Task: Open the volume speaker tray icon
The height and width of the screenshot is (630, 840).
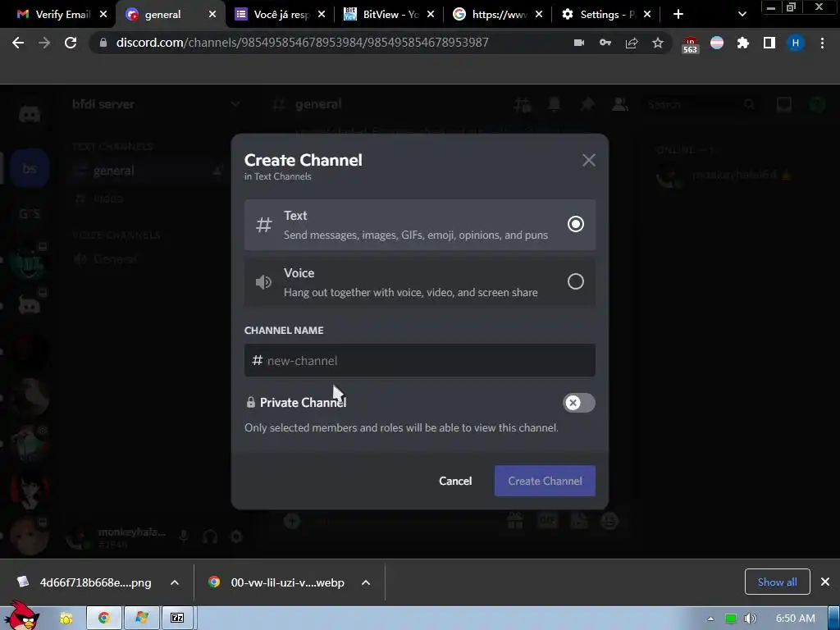Action: click(x=751, y=619)
